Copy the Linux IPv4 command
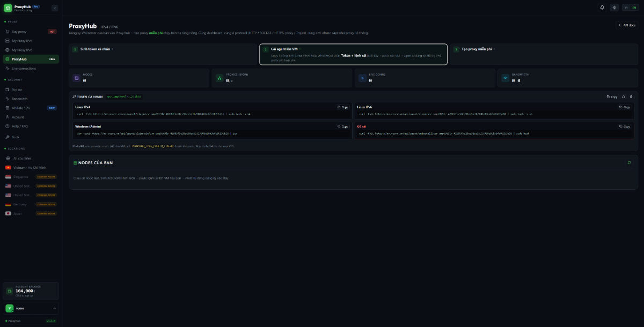 click(342, 107)
